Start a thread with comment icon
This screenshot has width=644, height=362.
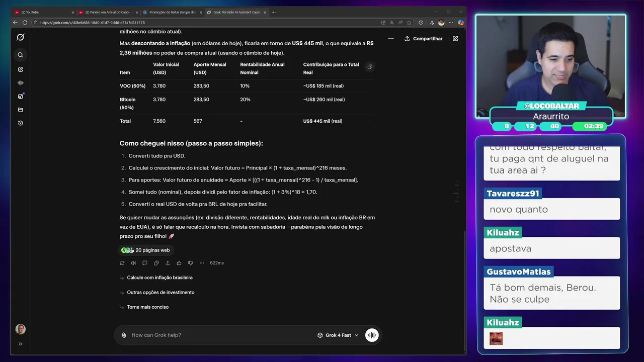[x=145, y=263]
